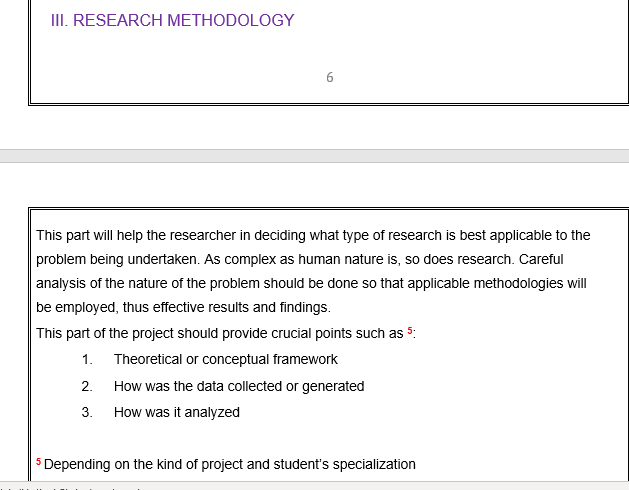Click the red footnote number 5 beside 'Depending on'
The width and height of the screenshot is (629, 490).
(x=39, y=462)
